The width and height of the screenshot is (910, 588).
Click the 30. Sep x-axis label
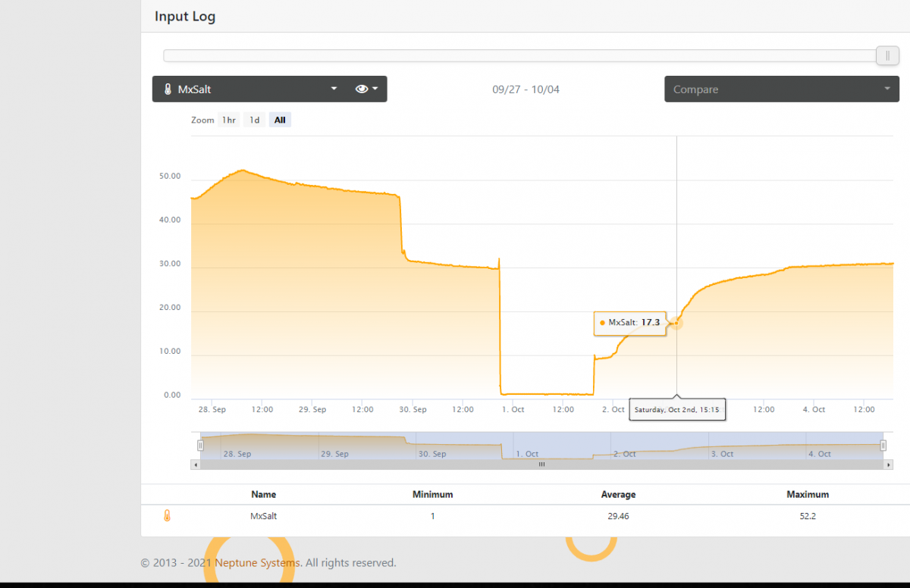[413, 409]
